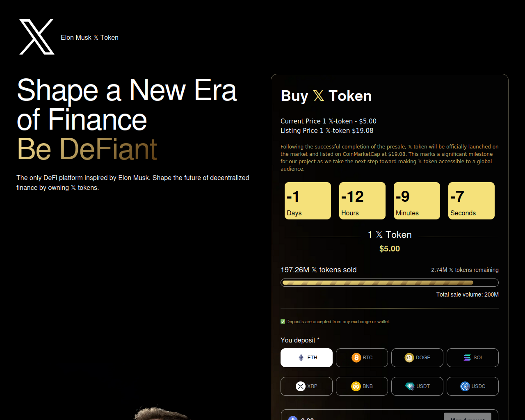Pick XRP as deposit currency

pyautogui.click(x=306, y=386)
